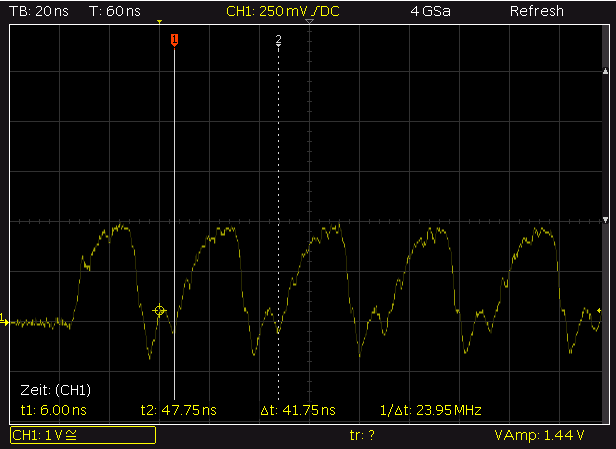Click the 1/Δt: 23.95 MHz value
Screen dimensions: 616x449
point(431,410)
